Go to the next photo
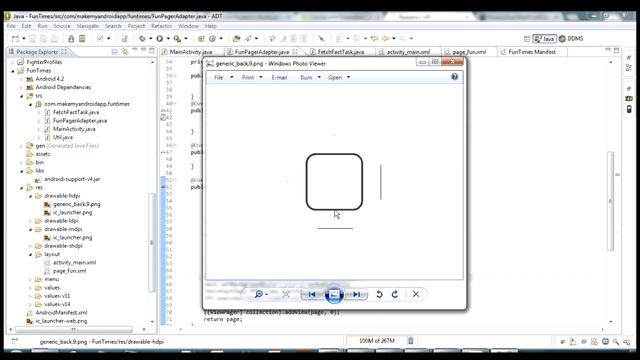 tap(357, 294)
